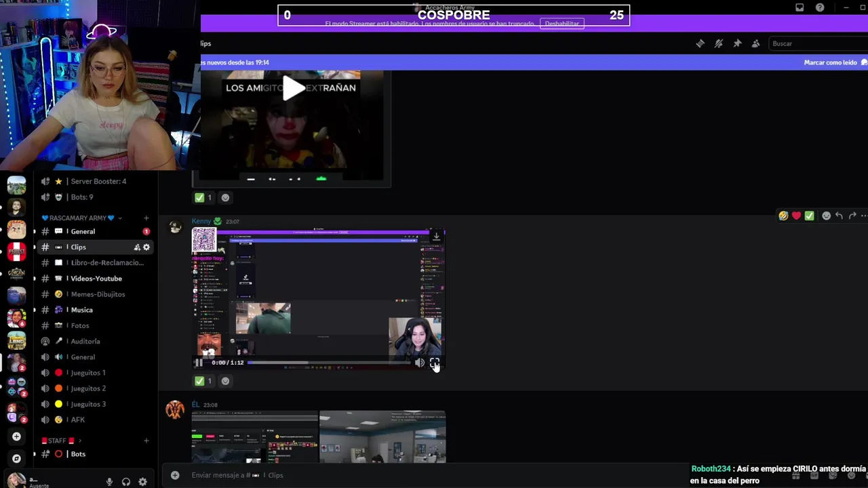Screen dimensions: 868x488
Task: Create channel in STAFF category with plus
Action: [x=146, y=441]
